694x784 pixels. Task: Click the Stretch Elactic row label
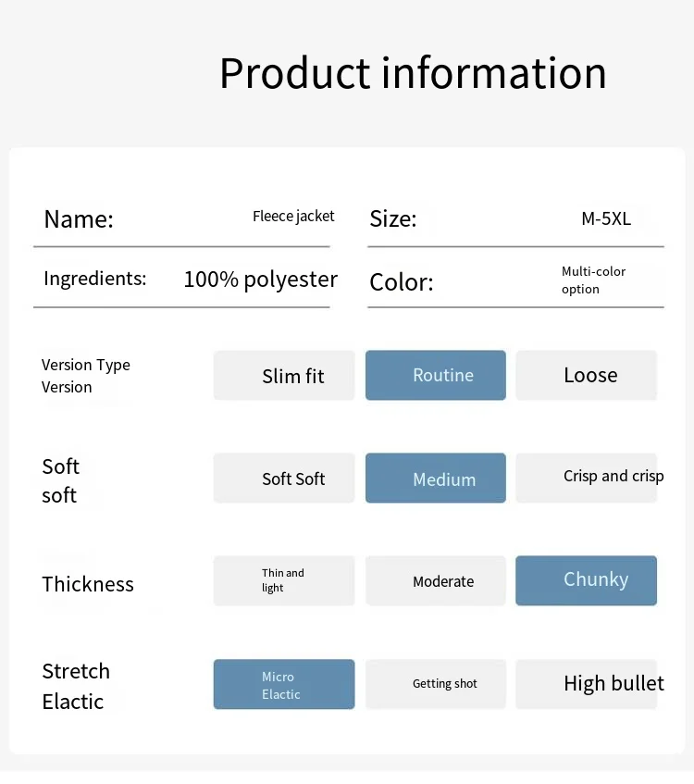point(76,686)
